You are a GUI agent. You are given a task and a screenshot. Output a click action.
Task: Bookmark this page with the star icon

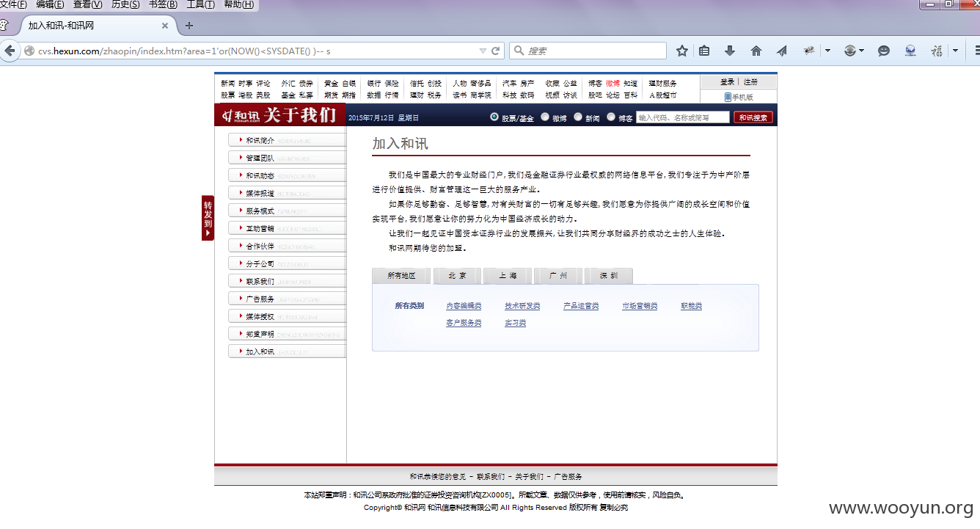click(x=682, y=51)
